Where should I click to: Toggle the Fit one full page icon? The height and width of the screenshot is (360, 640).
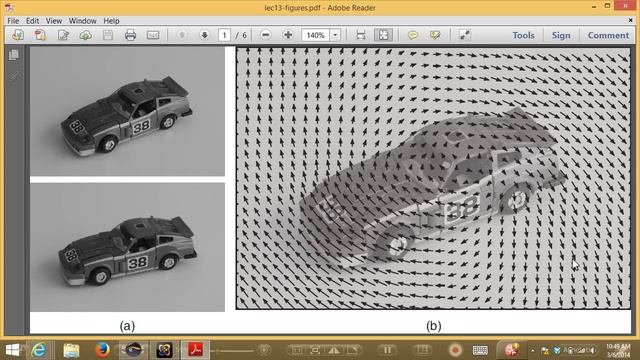[383, 35]
